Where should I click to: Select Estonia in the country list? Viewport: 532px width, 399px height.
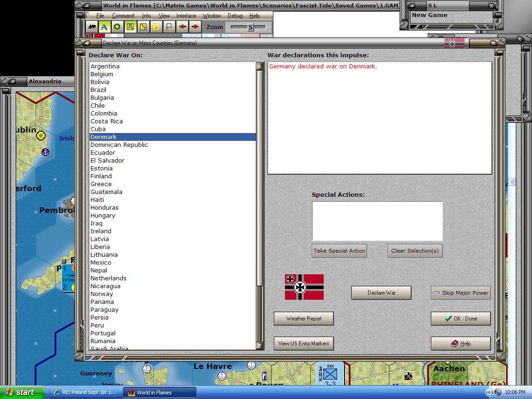[x=172, y=168]
